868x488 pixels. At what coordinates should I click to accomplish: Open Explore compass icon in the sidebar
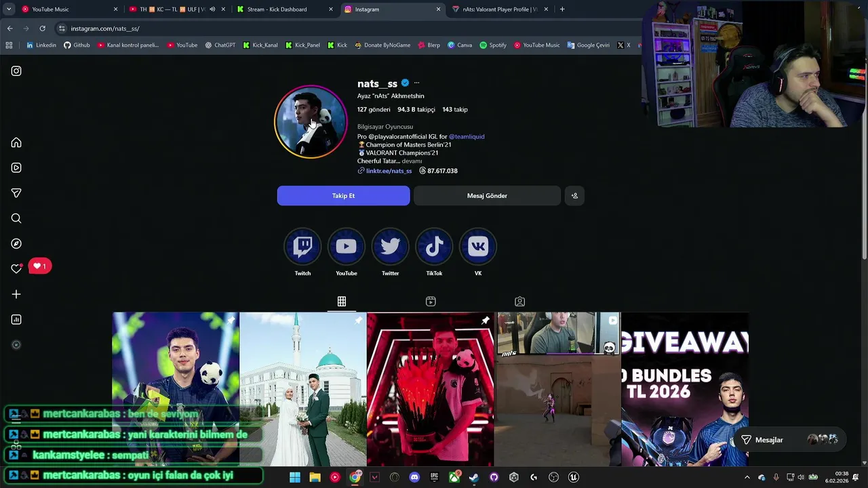pyautogui.click(x=16, y=243)
